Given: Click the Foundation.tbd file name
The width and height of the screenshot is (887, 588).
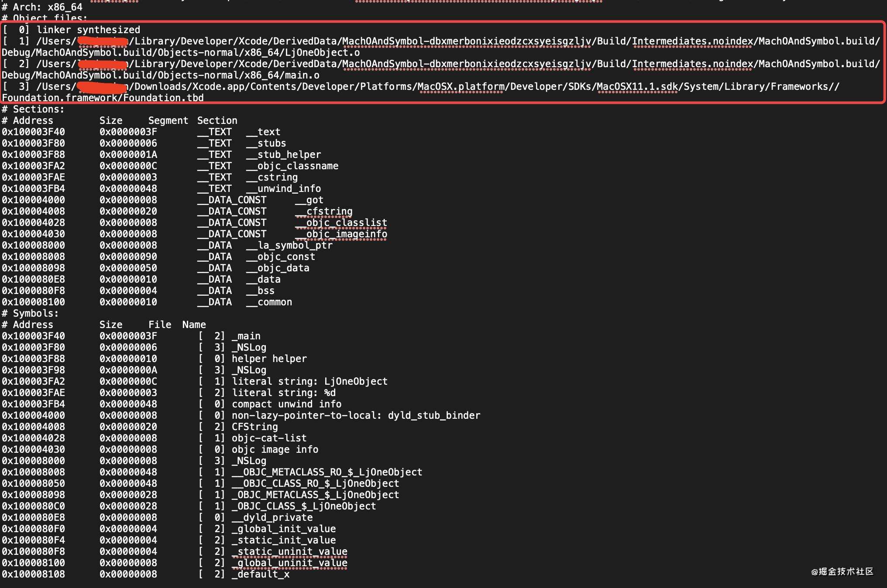Looking at the screenshot, I should [163, 98].
